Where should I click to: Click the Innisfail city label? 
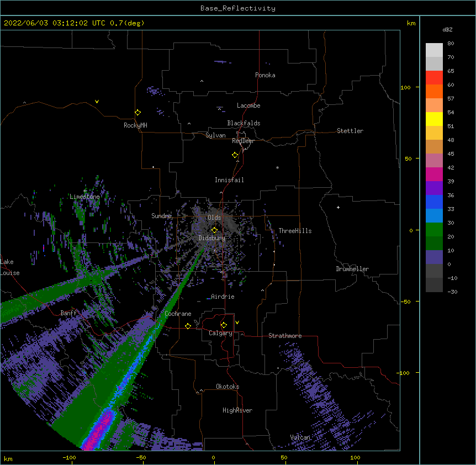229,180
